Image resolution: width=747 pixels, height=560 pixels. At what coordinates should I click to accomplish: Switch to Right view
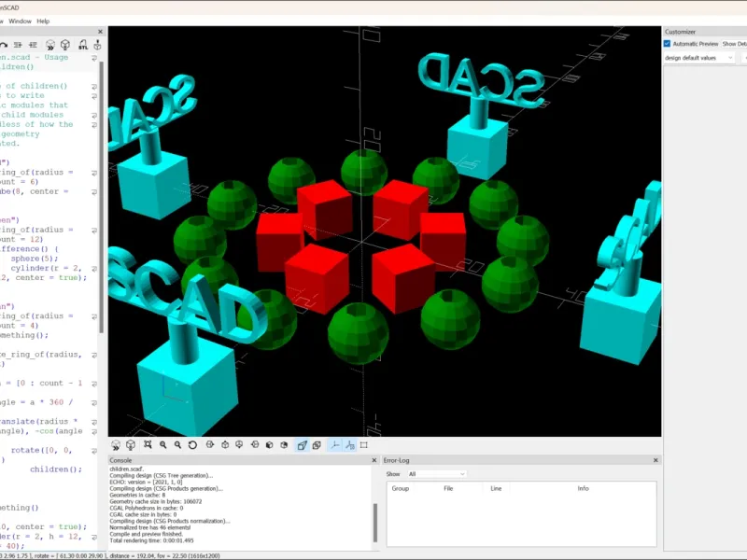(210, 445)
